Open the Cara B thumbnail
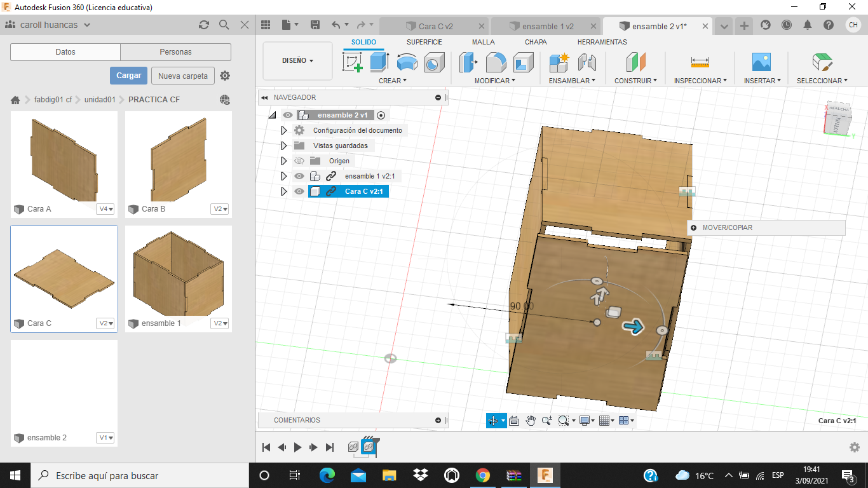This screenshot has height=488, width=868. click(179, 158)
